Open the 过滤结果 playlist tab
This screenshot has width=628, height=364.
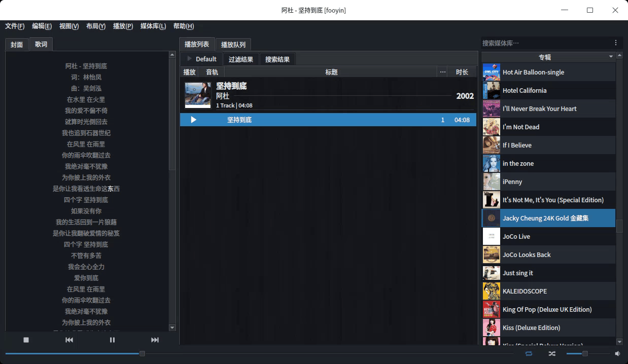[241, 59]
